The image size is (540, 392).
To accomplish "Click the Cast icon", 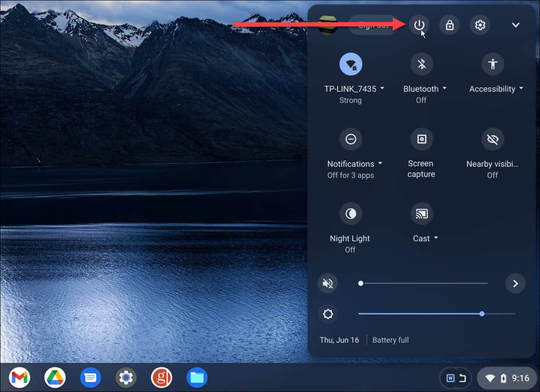I will 422,214.
